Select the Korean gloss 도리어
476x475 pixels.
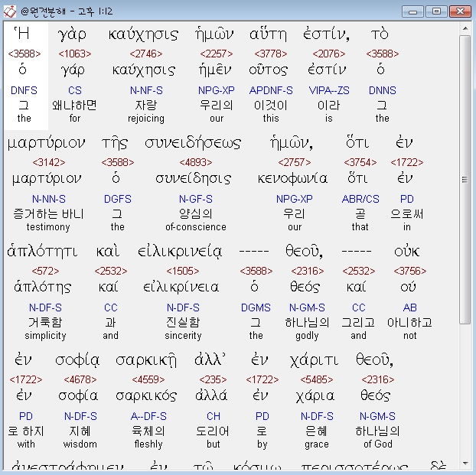(x=213, y=431)
